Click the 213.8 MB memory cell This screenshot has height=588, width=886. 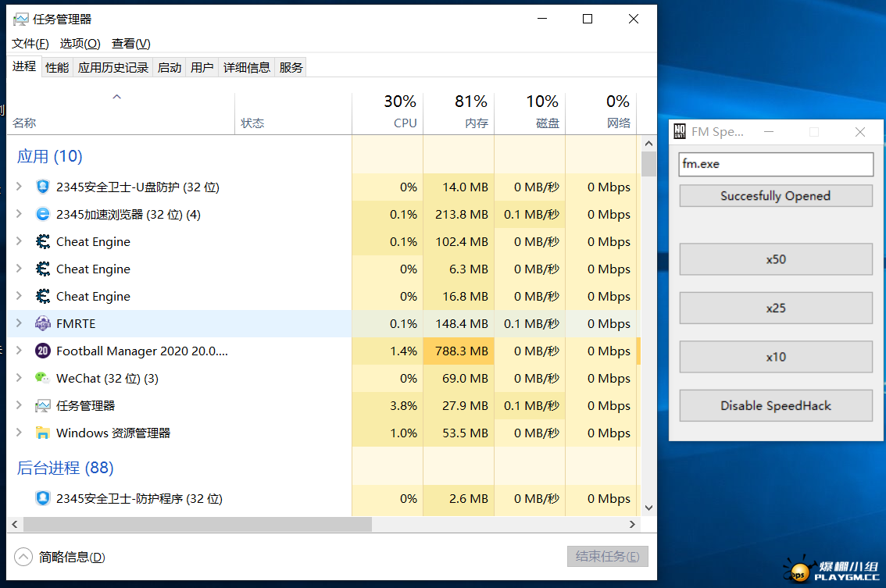click(459, 214)
